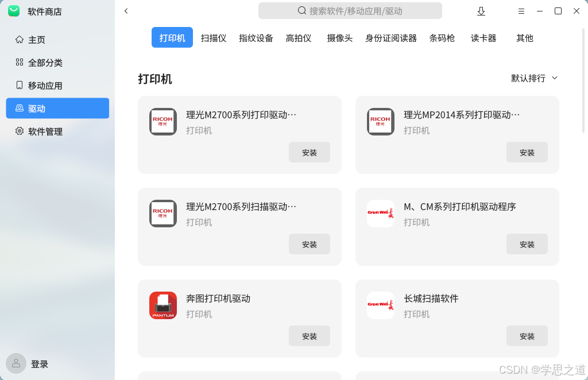Open the 理光M2700系列扫描驱动 title
This screenshot has width=588, height=380.
click(241, 207)
